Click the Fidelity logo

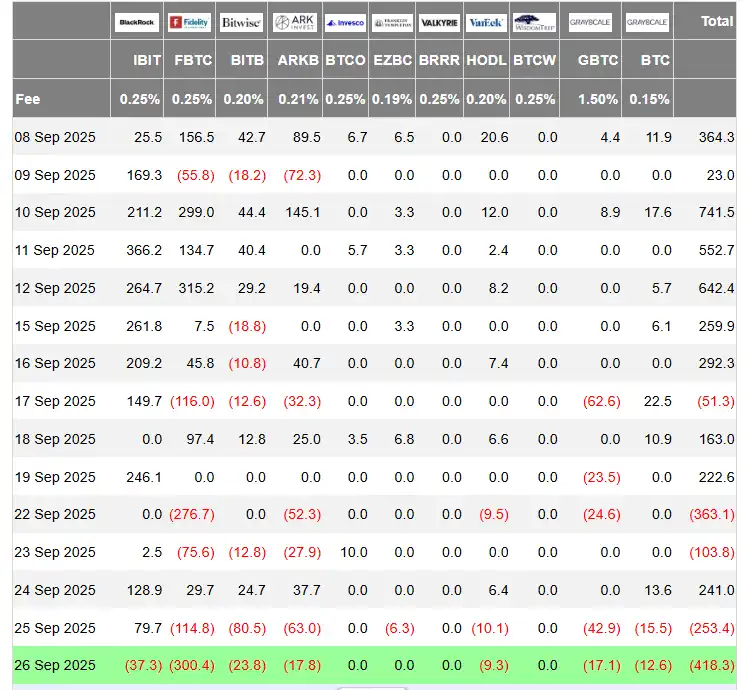(x=190, y=21)
